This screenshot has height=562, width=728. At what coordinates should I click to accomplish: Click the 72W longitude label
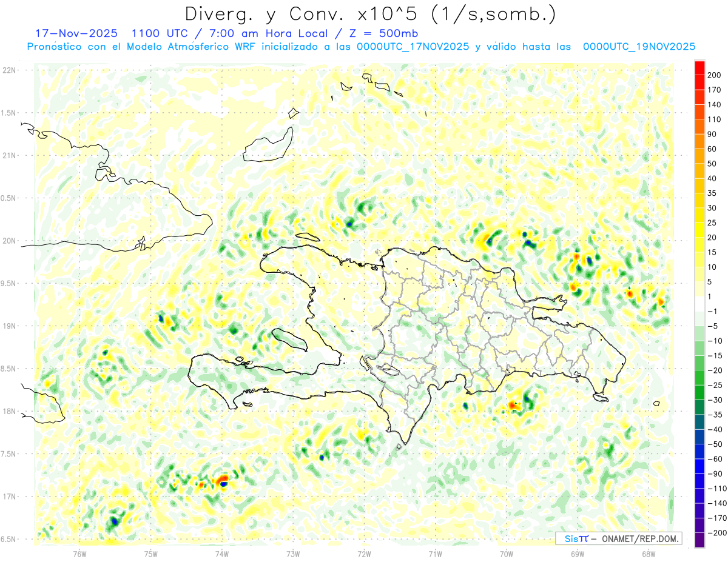pos(364,554)
